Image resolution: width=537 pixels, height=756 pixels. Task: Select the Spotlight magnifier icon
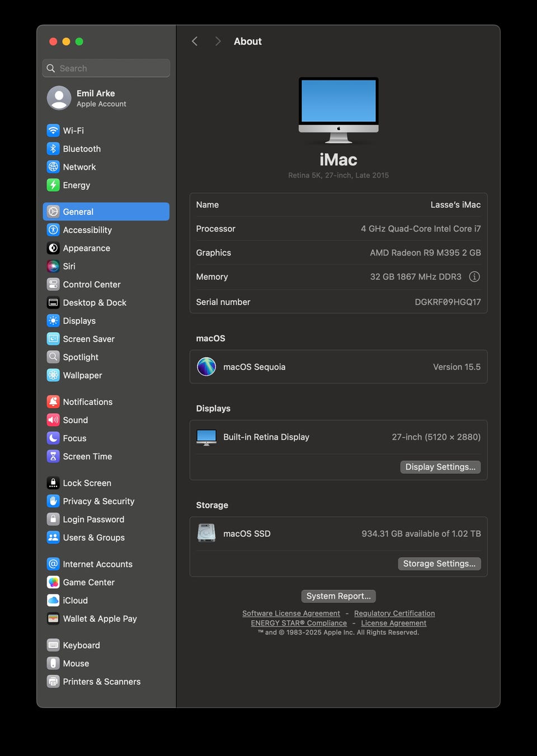[x=53, y=357]
